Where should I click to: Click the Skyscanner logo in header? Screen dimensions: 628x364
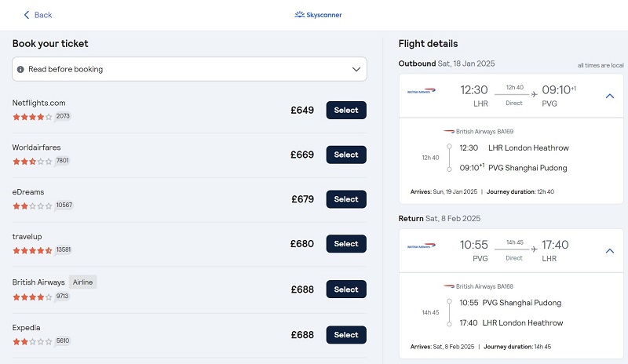coord(318,15)
